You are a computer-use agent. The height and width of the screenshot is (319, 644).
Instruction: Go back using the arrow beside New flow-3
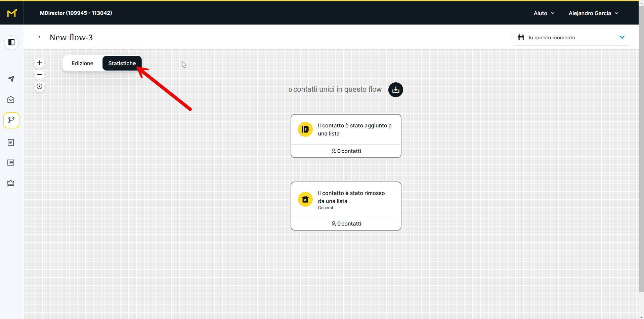39,37
